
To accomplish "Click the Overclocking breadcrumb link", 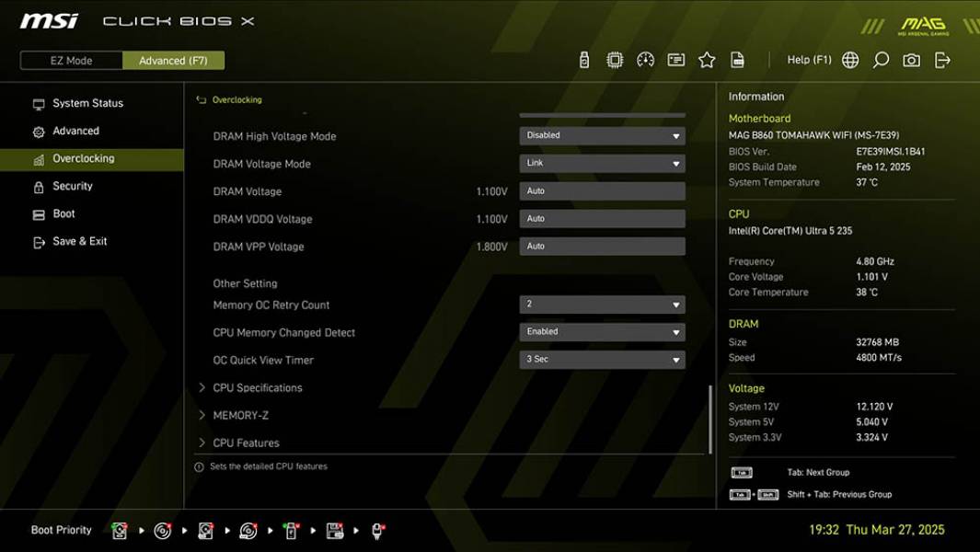I will point(236,100).
